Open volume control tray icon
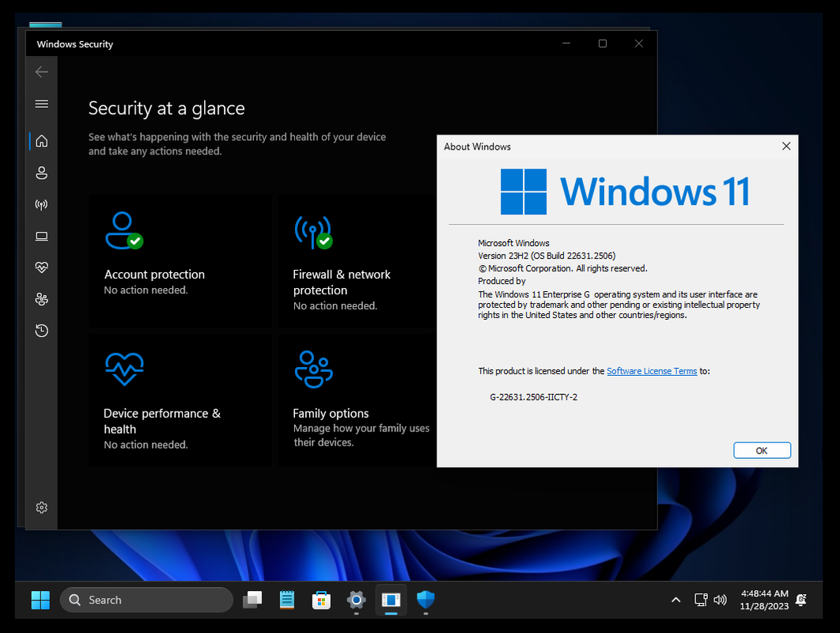This screenshot has height=633, width=840. pyautogui.click(x=721, y=600)
